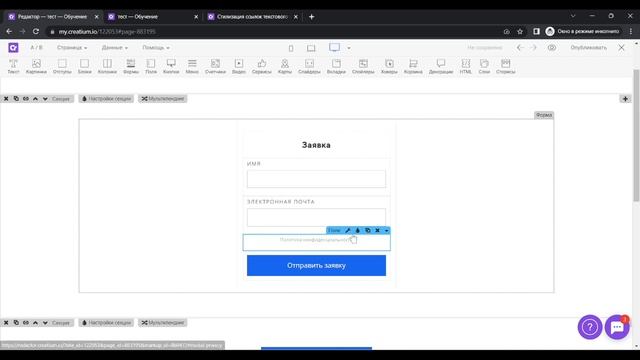Click the Форма label tag
The image size is (640, 360).
point(544,115)
